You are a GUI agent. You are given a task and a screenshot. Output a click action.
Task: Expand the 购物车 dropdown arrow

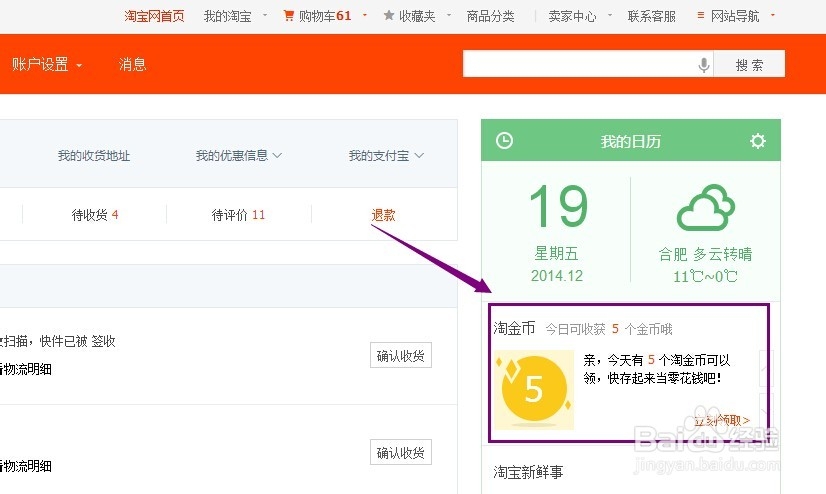[x=365, y=15]
